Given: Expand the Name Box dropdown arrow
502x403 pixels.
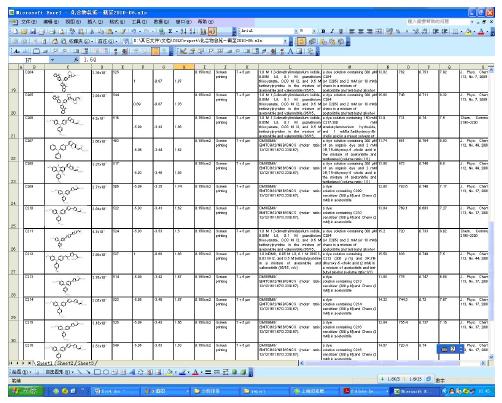Looking at the screenshot, I should 52,60.
